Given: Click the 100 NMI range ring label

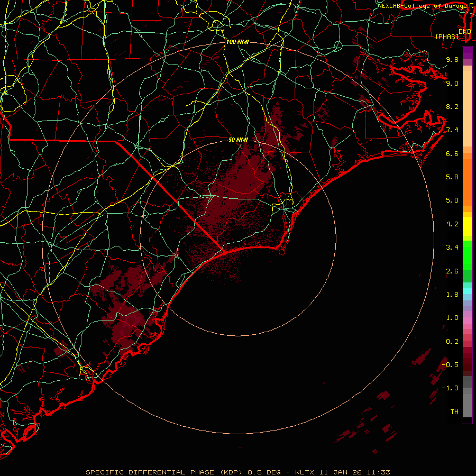Looking at the screenshot, I should [x=237, y=42].
